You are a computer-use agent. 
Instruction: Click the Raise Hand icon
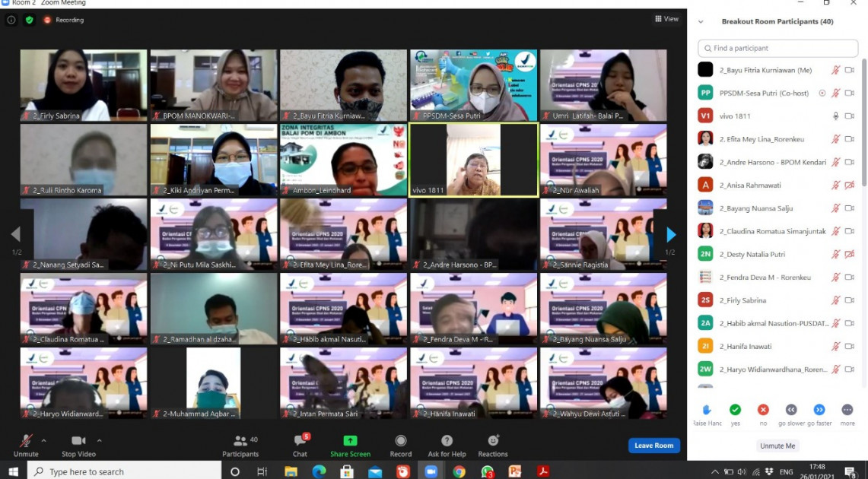(707, 410)
